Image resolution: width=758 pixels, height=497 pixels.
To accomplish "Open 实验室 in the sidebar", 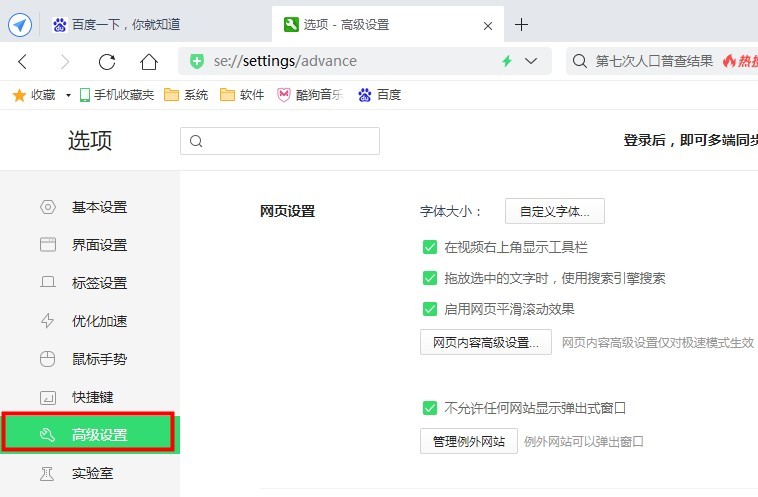I will point(90,473).
